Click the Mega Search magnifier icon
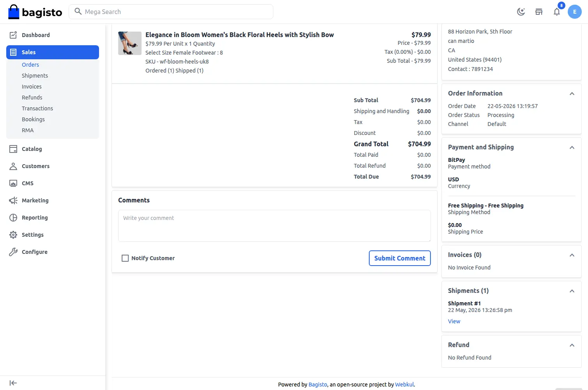The width and height of the screenshot is (588, 390). tap(78, 11)
